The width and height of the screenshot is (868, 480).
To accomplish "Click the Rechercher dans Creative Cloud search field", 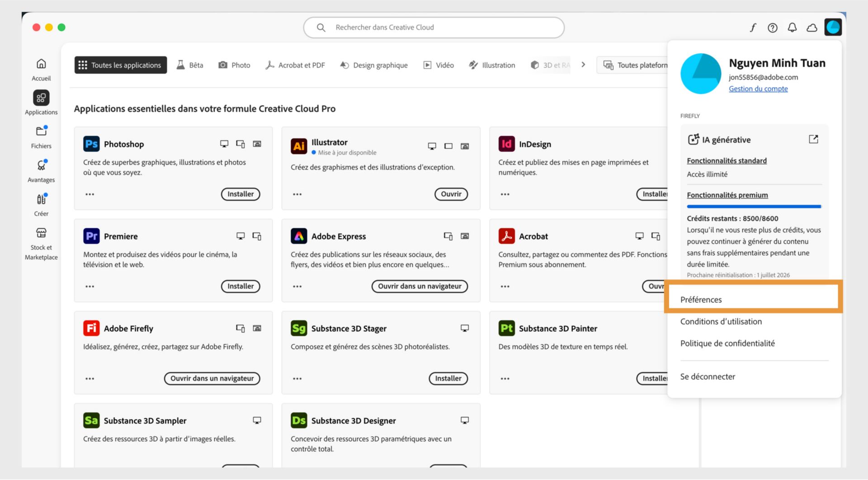I will [x=434, y=28].
